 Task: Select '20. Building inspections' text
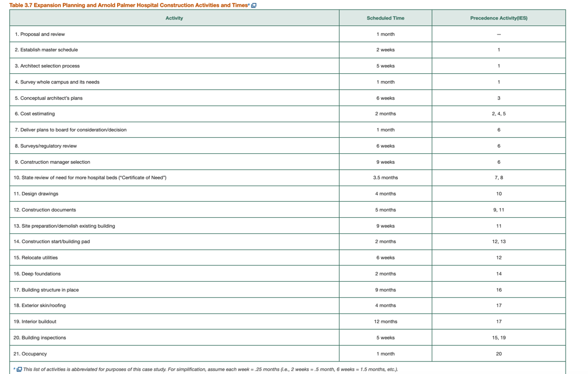click(40, 338)
